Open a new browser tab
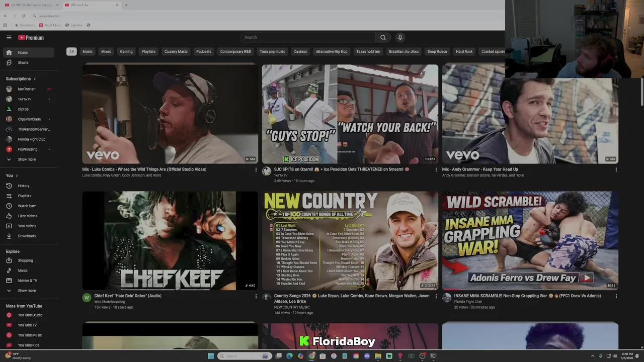Screen dimensions: 644x362 point(126,5)
